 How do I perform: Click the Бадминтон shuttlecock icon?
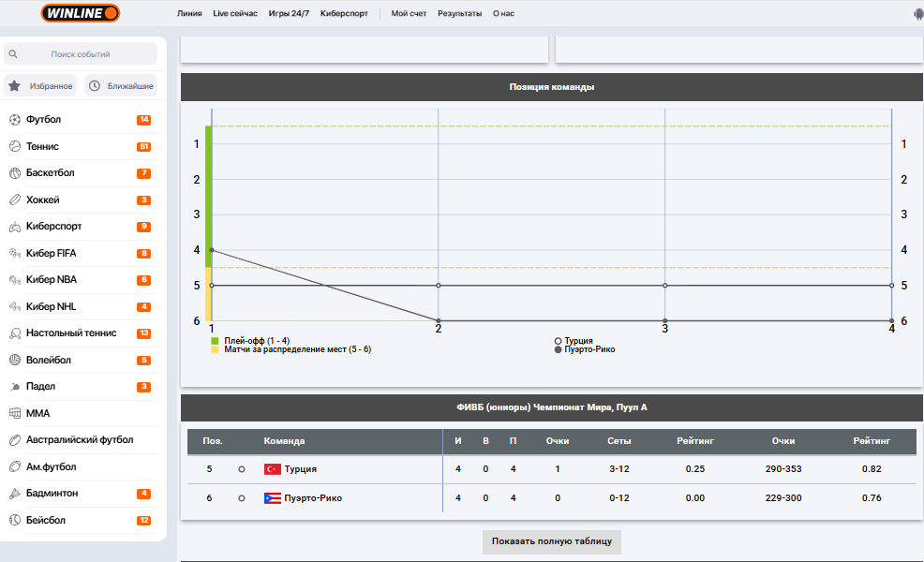click(x=15, y=494)
